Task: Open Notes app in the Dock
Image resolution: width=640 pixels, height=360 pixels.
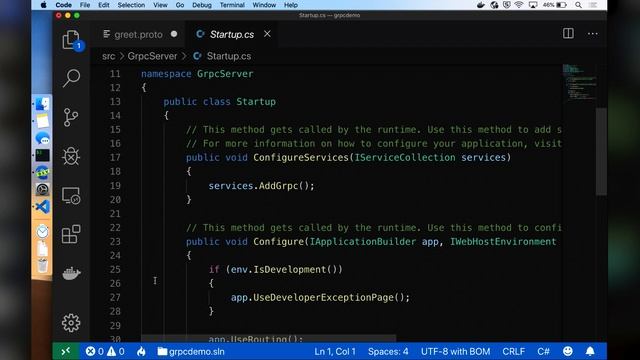Action: [42, 121]
